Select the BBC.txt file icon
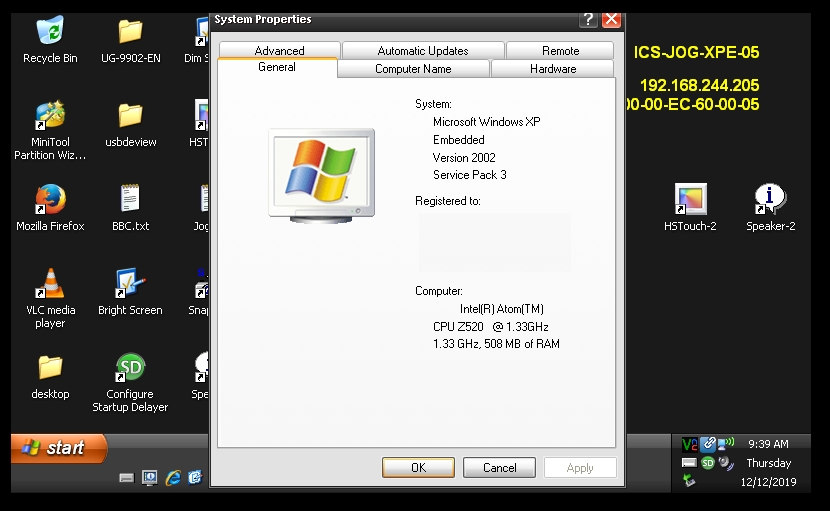 130,199
